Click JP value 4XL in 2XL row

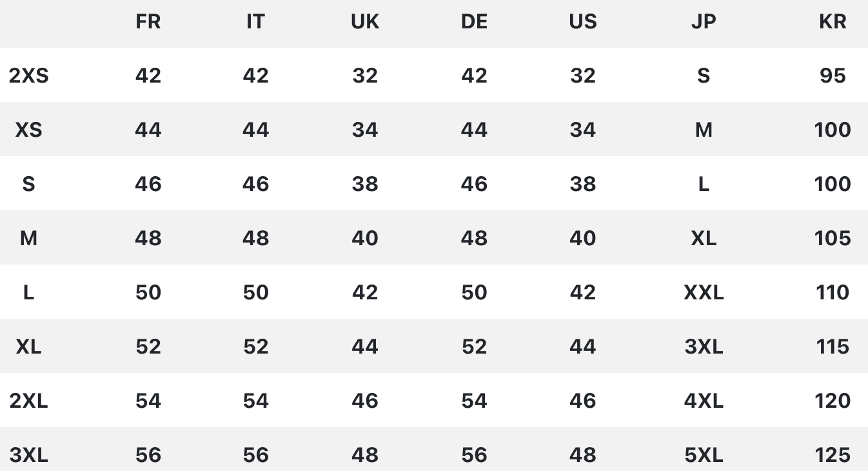704,401
